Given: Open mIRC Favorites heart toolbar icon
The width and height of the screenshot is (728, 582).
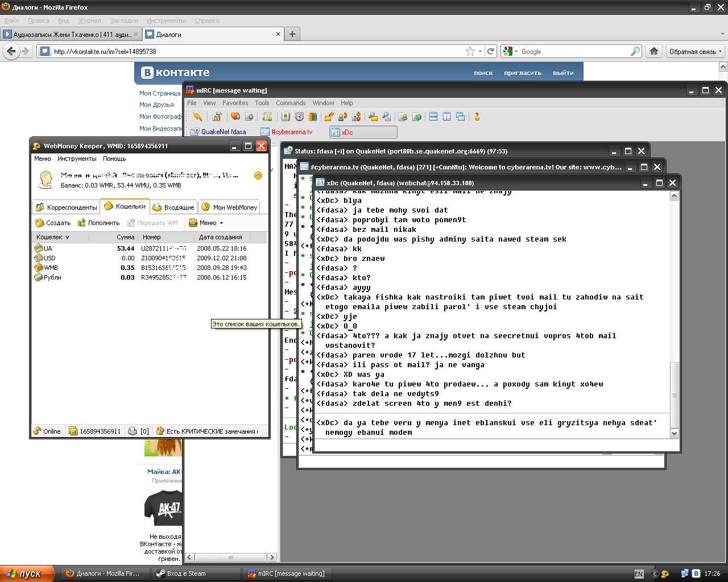Looking at the screenshot, I should pos(235,117).
